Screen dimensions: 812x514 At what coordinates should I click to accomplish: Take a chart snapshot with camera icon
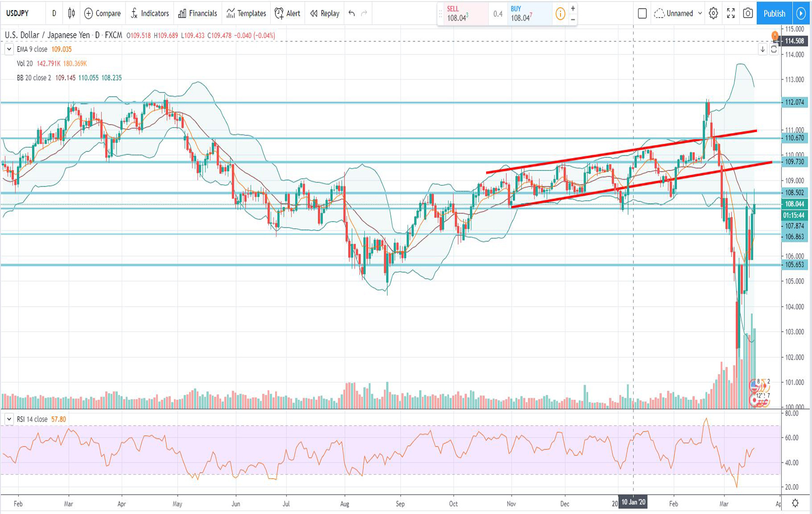pyautogui.click(x=748, y=14)
